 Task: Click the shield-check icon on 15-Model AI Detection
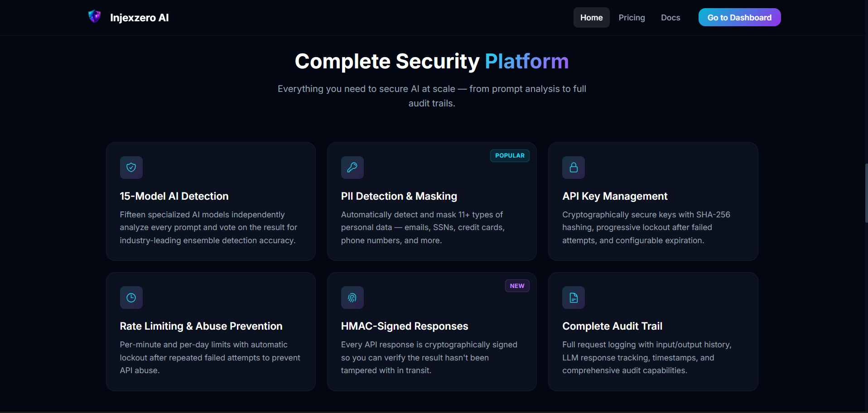tap(131, 168)
